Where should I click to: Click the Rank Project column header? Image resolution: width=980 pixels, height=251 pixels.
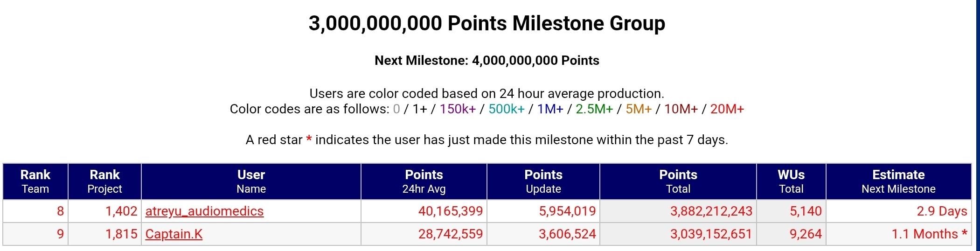[x=104, y=181]
